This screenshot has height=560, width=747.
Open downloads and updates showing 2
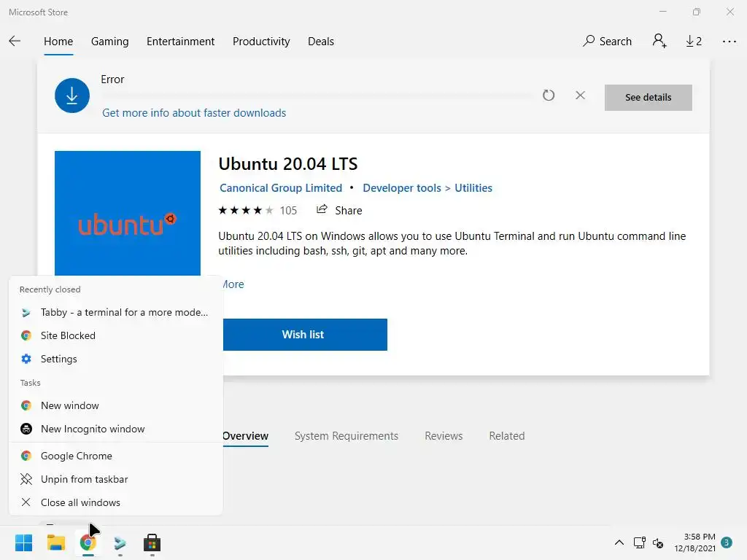[x=694, y=42]
